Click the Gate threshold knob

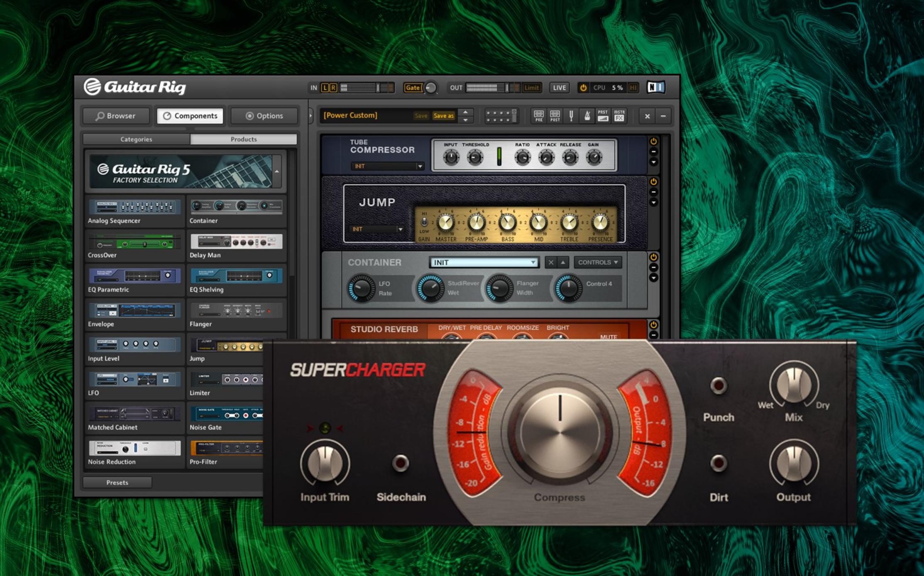431,88
